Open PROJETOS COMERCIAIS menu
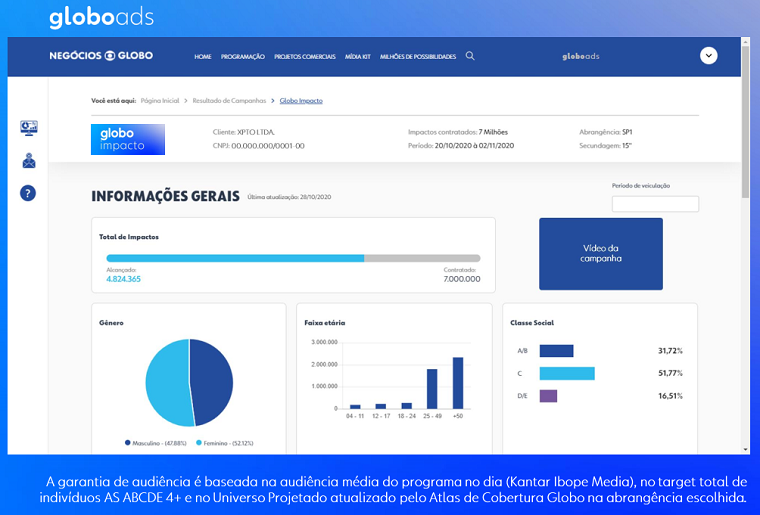The image size is (760, 515). pyautogui.click(x=304, y=57)
